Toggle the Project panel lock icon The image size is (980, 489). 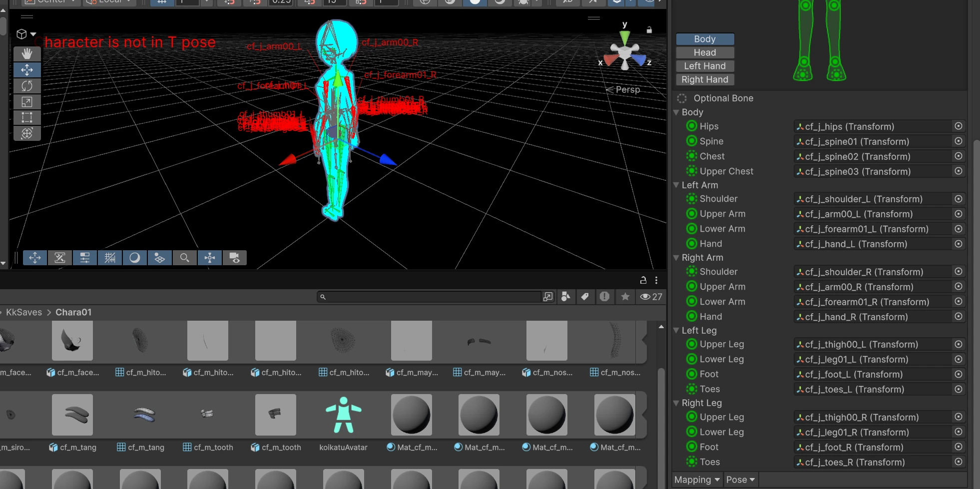643,280
